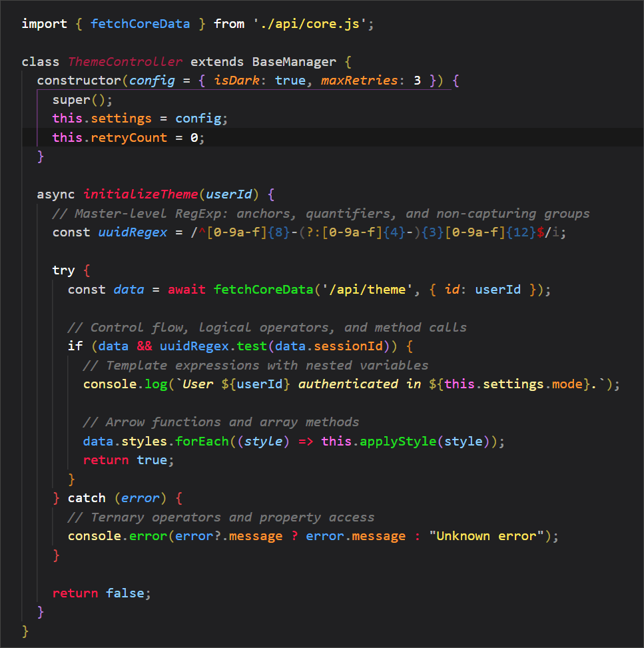This screenshot has width=644, height=648.
Task: Click the 'retryCount' property
Action: coord(129,137)
